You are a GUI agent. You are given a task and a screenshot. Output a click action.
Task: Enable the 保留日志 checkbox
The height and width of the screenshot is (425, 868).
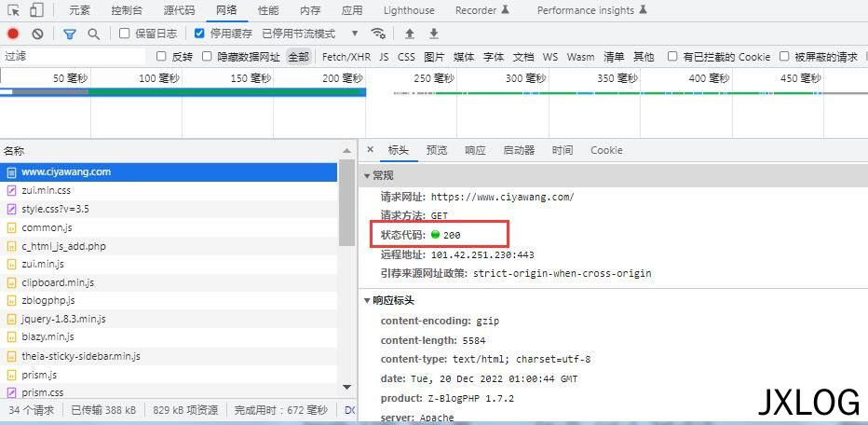(125, 34)
